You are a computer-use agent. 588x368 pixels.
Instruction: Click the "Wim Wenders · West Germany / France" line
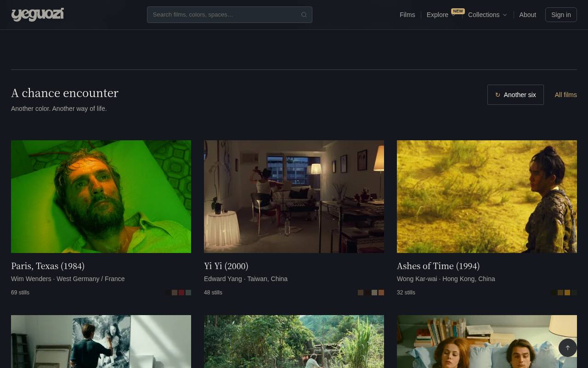tap(68, 279)
